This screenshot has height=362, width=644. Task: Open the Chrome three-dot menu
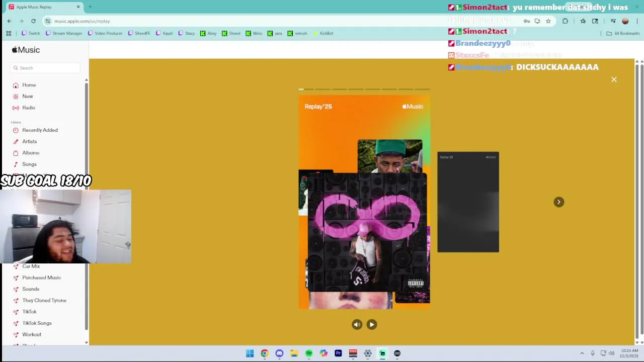tap(637, 21)
